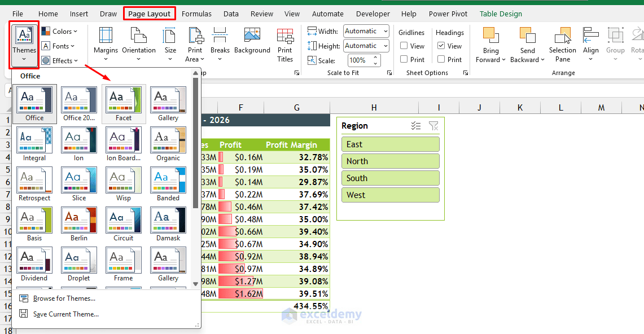The image size is (644, 334).
Task: Filter slicer by South region
Action: (390, 178)
